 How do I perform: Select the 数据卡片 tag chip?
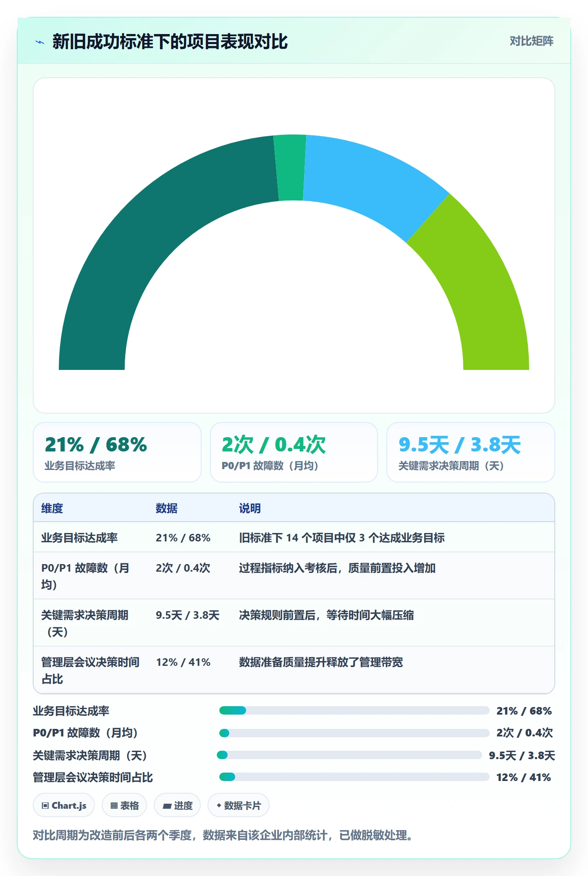pyautogui.click(x=239, y=805)
